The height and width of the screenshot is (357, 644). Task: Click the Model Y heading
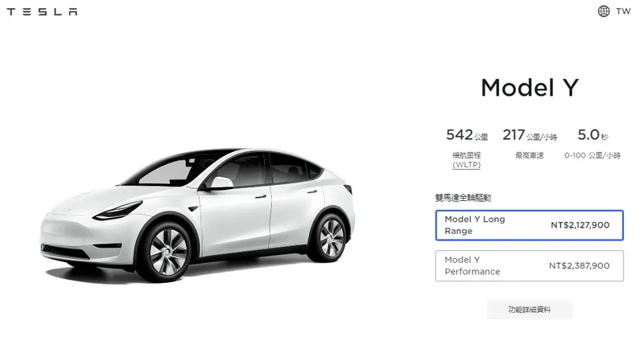pos(530,88)
